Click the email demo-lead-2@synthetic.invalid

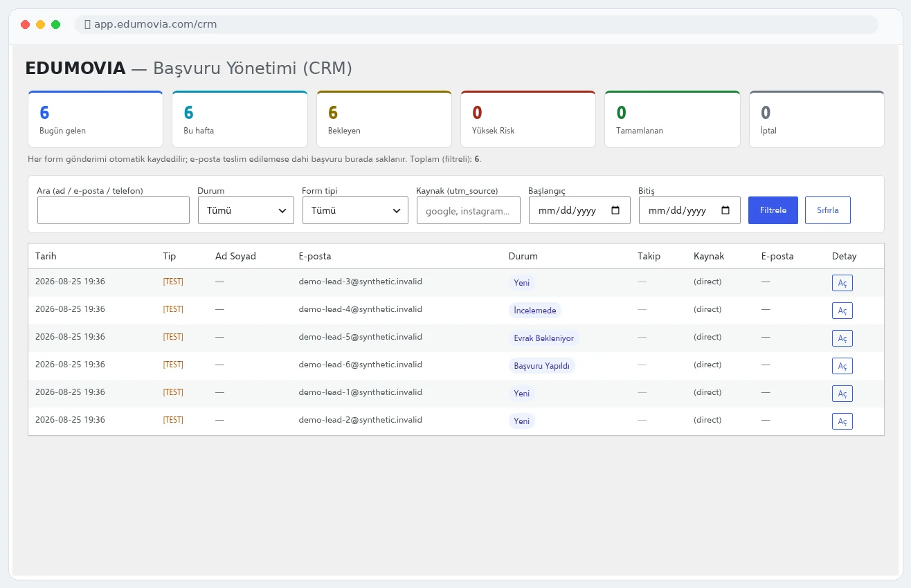tap(361, 420)
